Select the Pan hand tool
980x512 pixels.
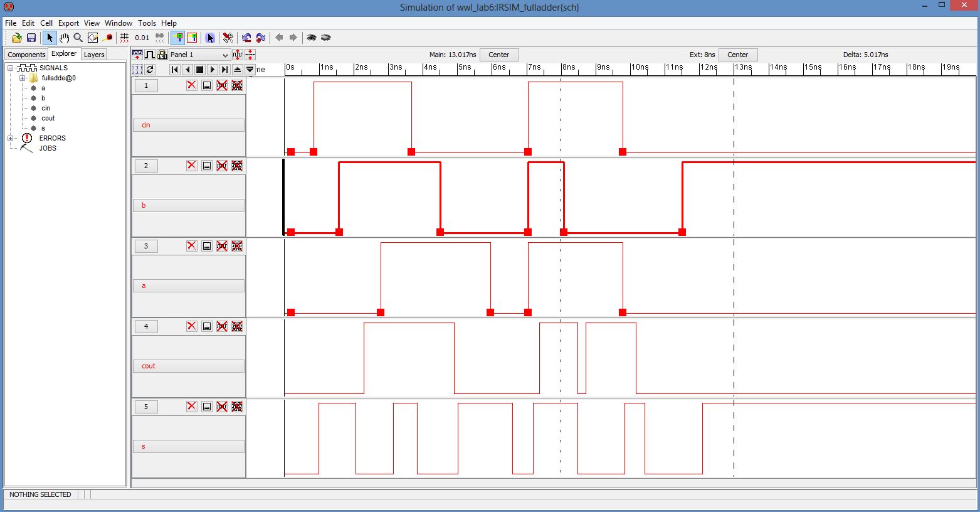pos(64,38)
